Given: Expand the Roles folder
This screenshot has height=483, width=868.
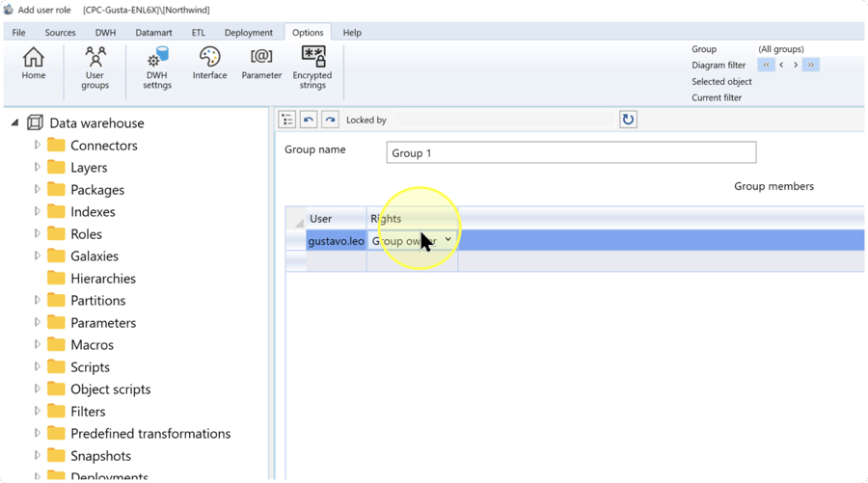Looking at the screenshot, I should coord(37,233).
